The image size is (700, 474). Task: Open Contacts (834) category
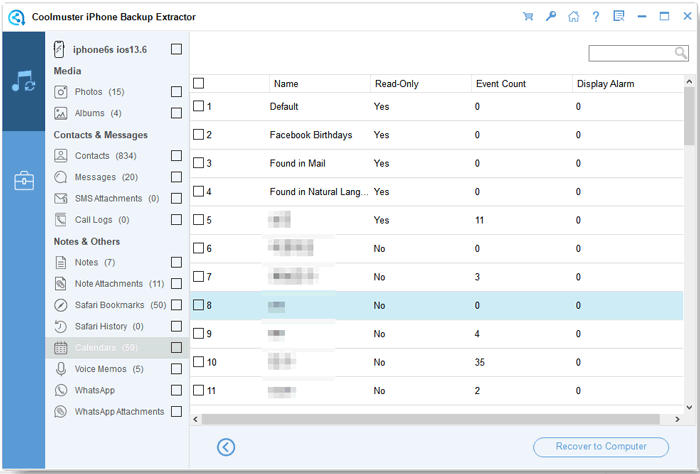[x=105, y=156]
